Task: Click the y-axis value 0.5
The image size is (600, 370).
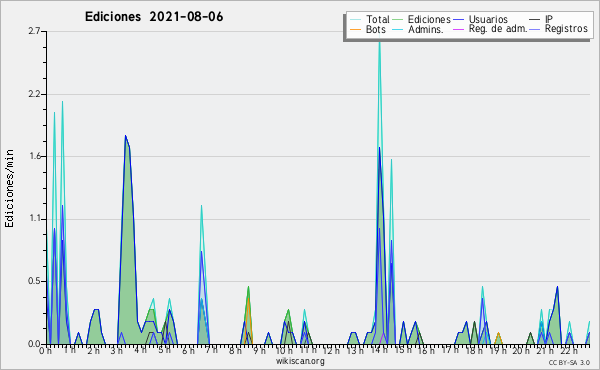Action: click(x=34, y=281)
